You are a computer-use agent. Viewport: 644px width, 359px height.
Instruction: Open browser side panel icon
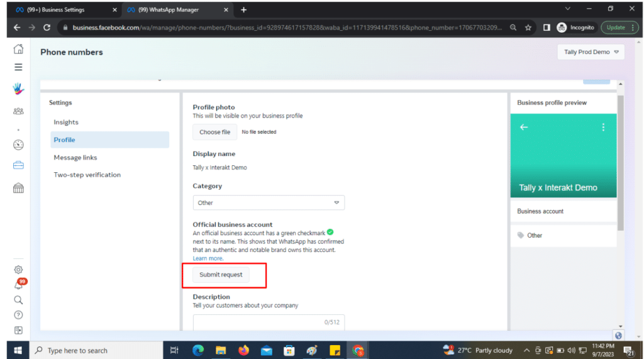point(547,28)
